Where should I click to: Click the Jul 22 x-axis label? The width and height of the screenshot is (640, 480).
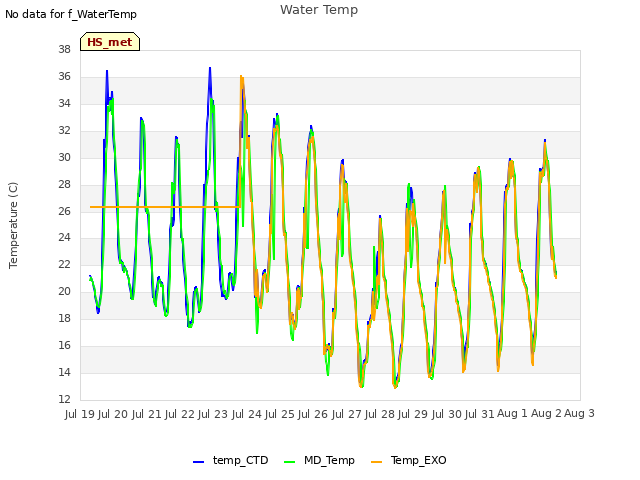coord(180,414)
